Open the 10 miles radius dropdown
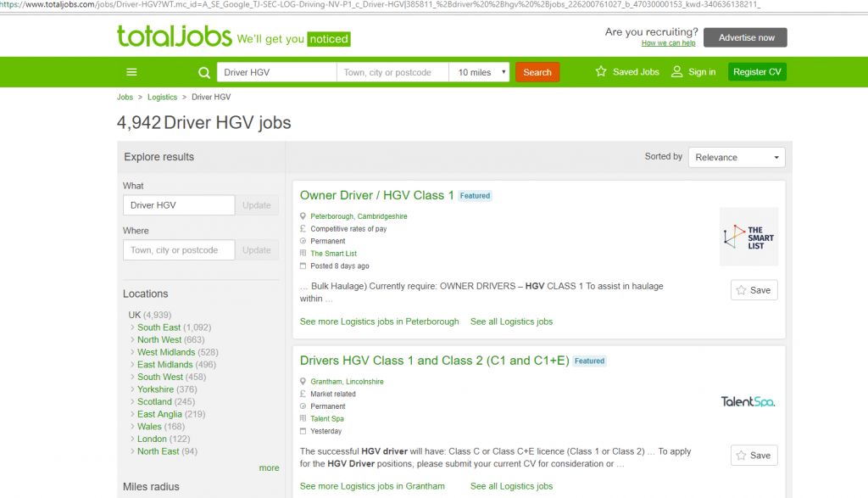 (x=479, y=72)
